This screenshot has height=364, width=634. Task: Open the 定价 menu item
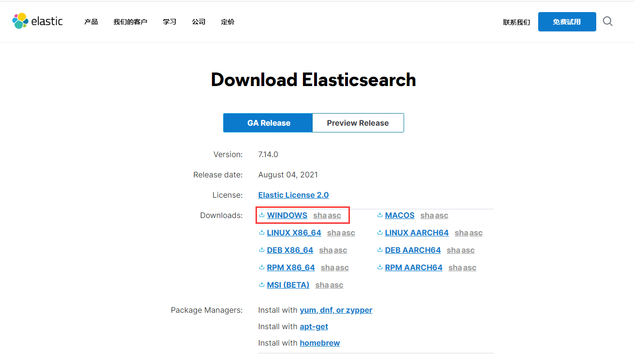227,22
